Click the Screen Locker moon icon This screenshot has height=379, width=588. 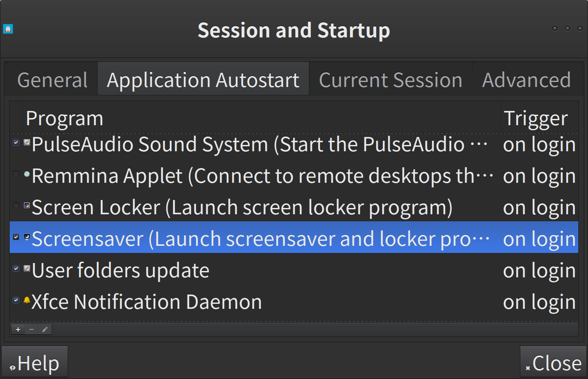tap(27, 205)
